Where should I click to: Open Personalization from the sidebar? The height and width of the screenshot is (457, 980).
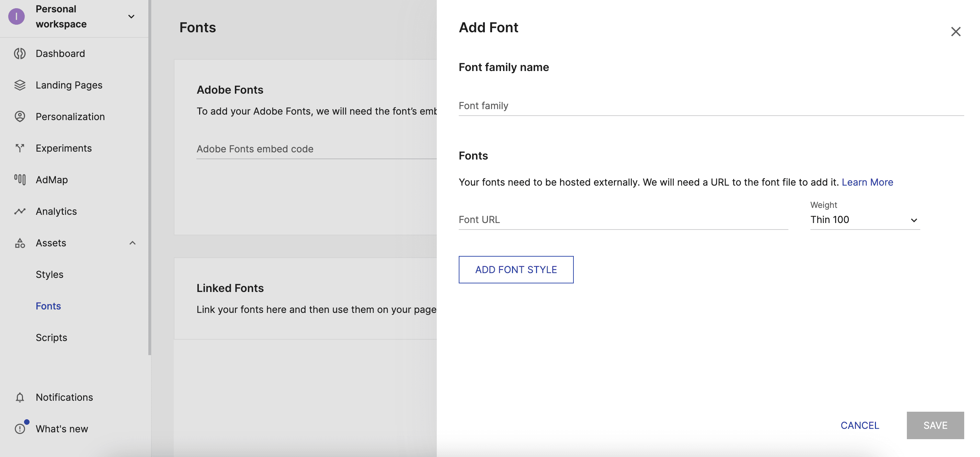pos(70,116)
